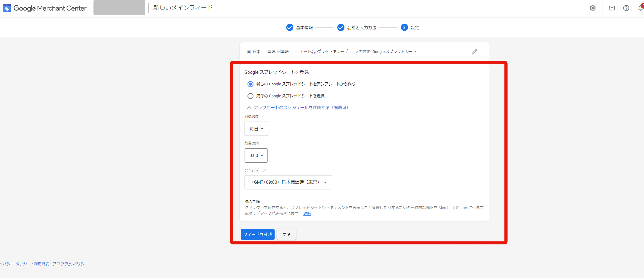Go to step 3 設定
This screenshot has height=278, width=644.
pos(410,27)
